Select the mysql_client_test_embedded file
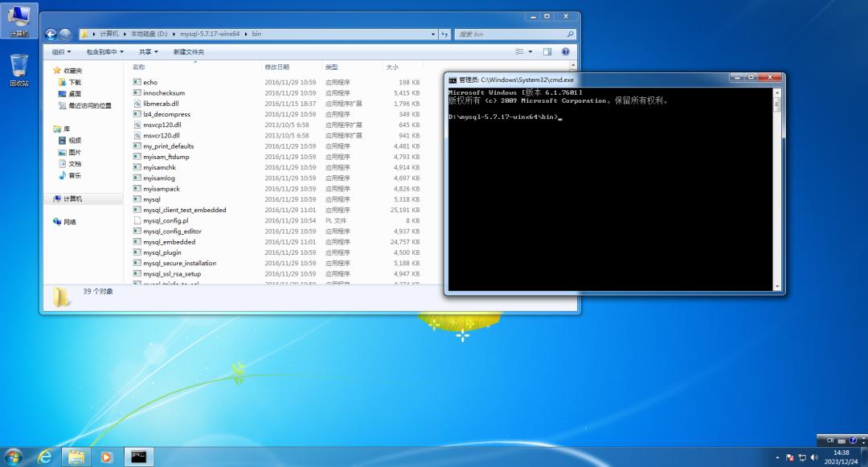Viewport: 868px width, 467px height. point(184,210)
